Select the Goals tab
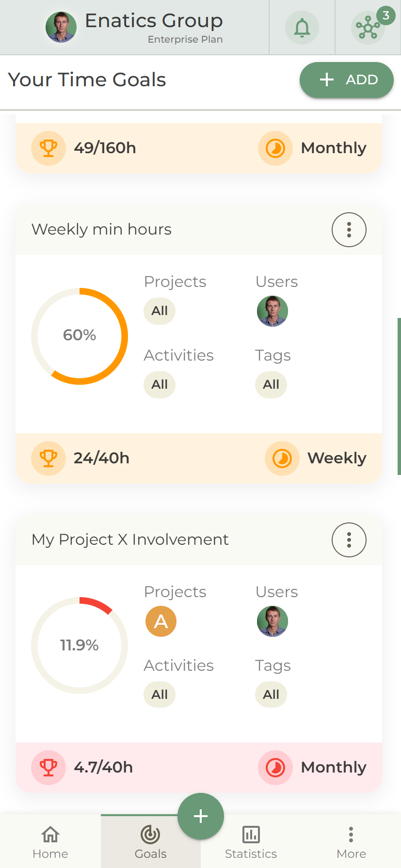The height and width of the screenshot is (868, 401). click(x=150, y=842)
